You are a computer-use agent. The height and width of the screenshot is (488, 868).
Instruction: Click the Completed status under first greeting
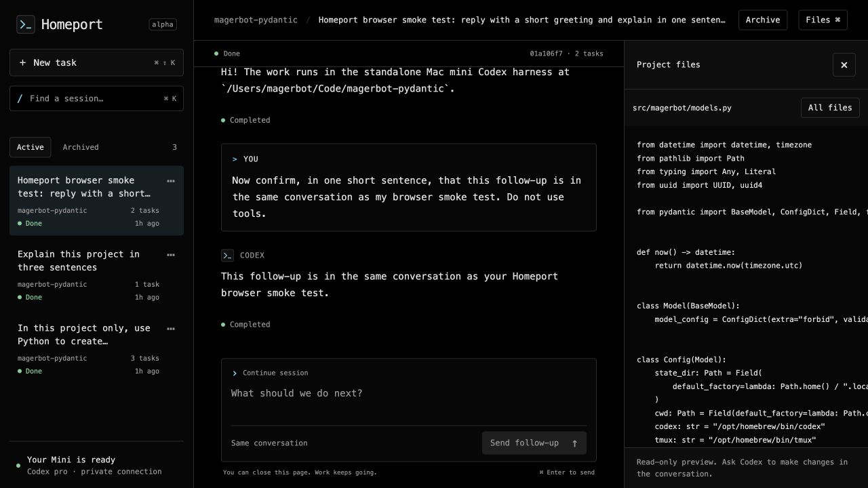[x=245, y=120]
